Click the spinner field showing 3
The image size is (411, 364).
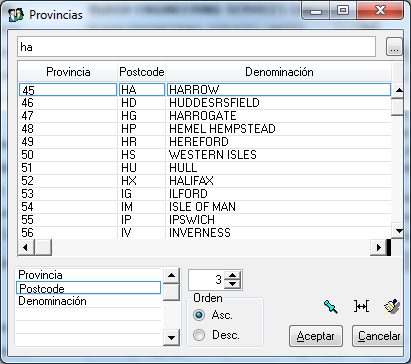[207, 280]
